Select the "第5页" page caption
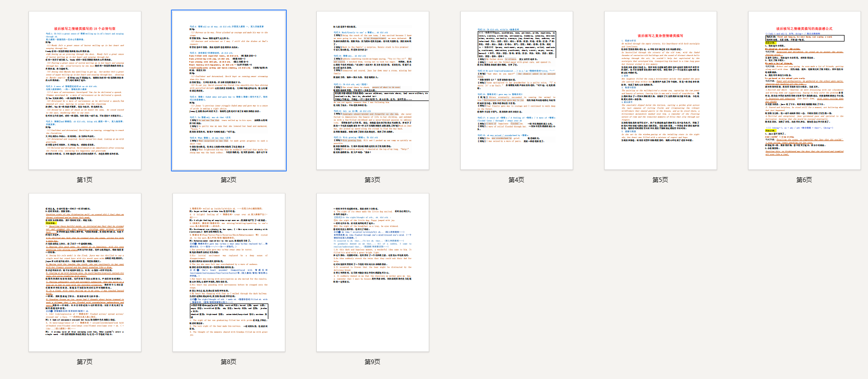The height and width of the screenshot is (379, 868). point(661,180)
